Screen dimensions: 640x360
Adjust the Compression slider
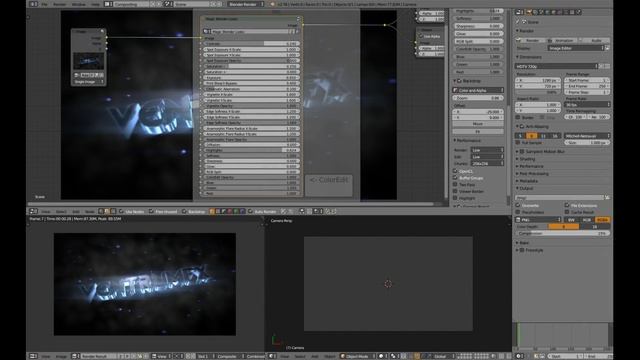pos(563,233)
